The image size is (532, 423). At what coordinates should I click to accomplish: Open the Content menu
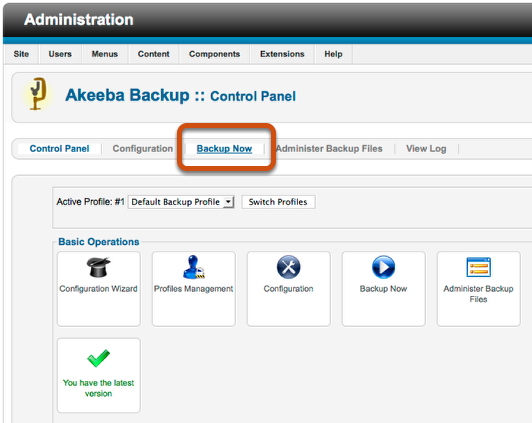click(x=153, y=54)
